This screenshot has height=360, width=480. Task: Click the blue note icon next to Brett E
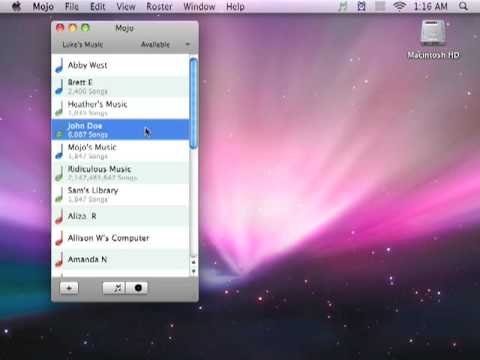pyautogui.click(x=59, y=87)
